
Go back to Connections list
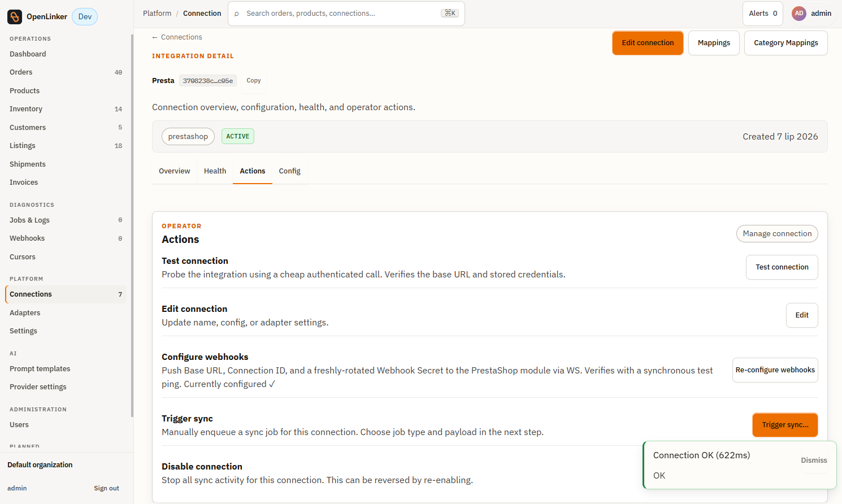point(177,37)
